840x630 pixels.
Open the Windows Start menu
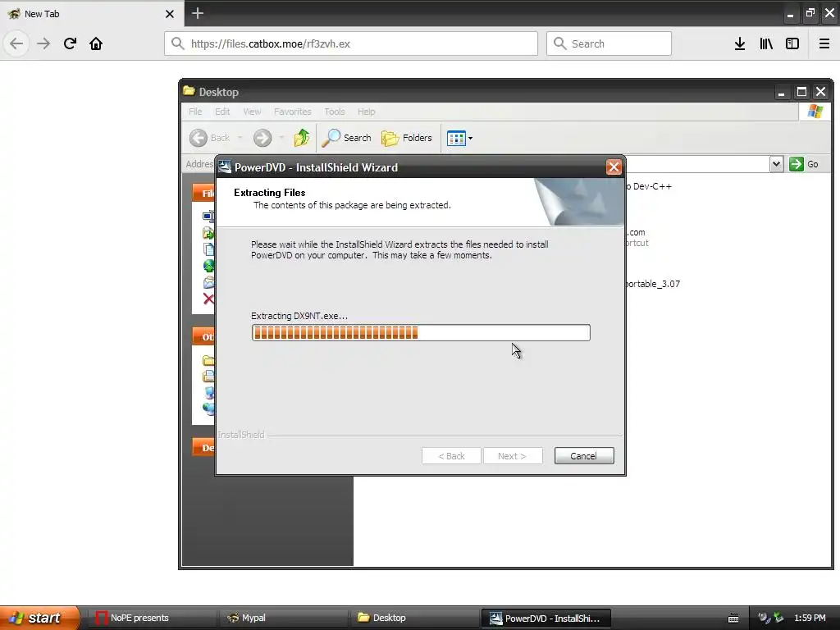pyautogui.click(x=39, y=618)
